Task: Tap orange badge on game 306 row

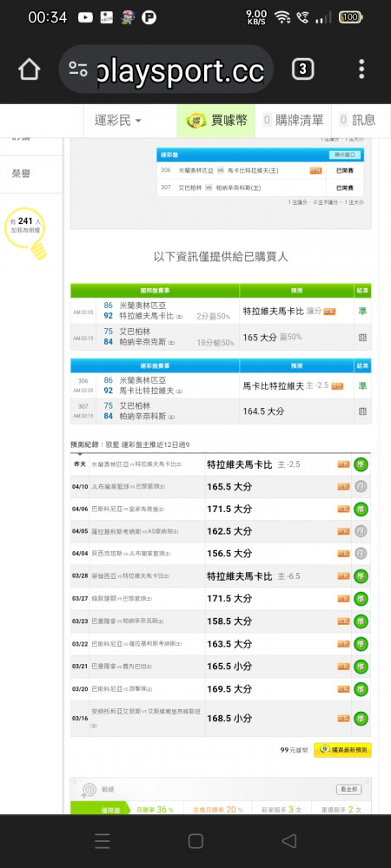Action: (315, 170)
